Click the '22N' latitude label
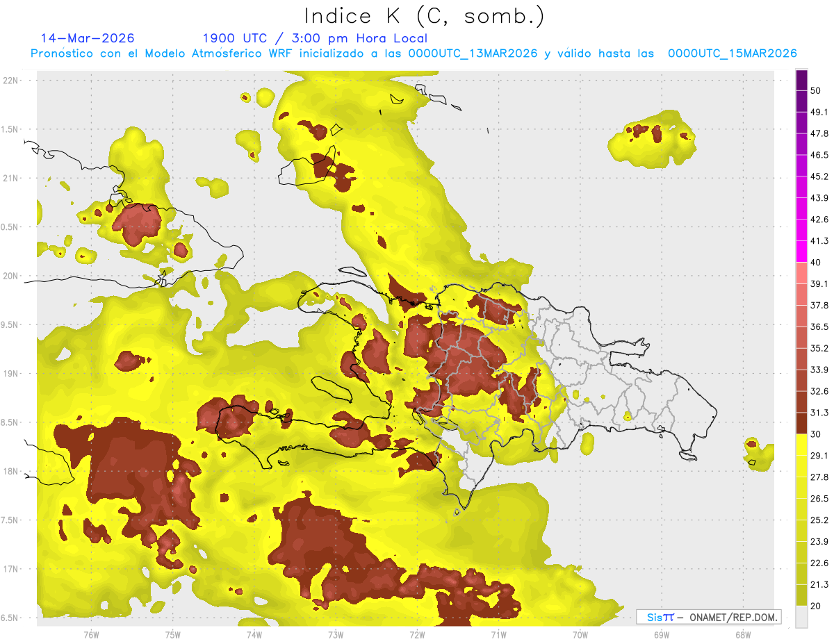This screenshot has height=644, width=834. click(x=10, y=81)
